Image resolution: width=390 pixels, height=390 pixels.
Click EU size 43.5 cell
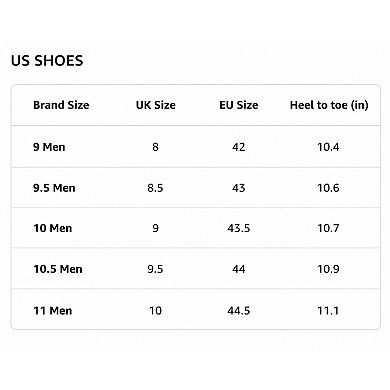click(239, 228)
